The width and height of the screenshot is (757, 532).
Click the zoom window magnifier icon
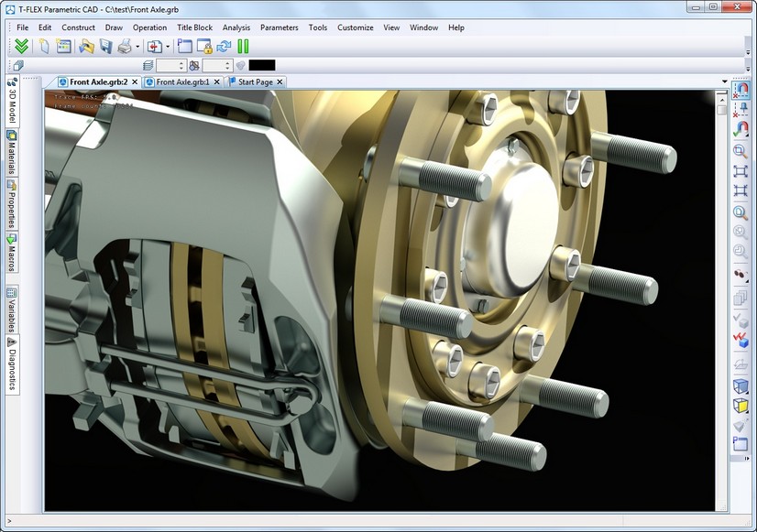tap(740, 151)
